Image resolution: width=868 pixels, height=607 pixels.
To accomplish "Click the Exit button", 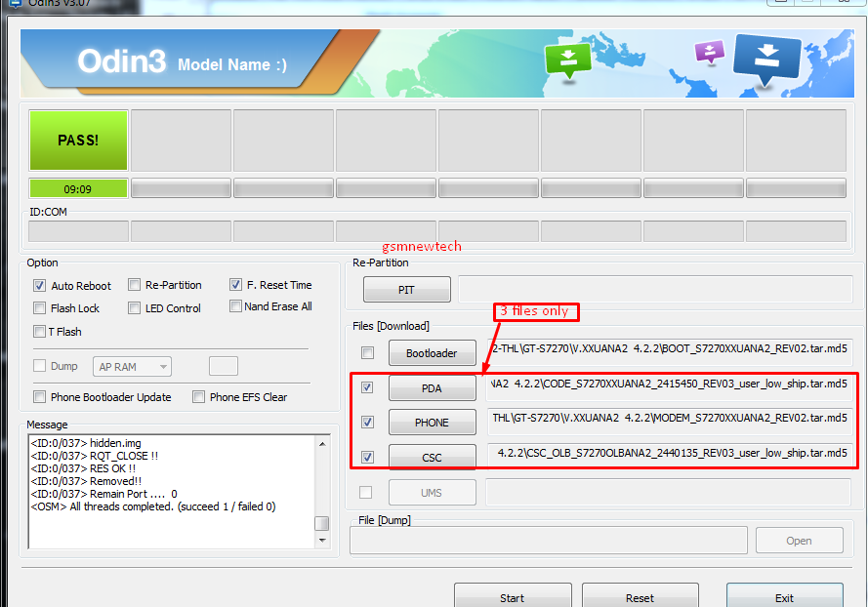I will point(784,596).
